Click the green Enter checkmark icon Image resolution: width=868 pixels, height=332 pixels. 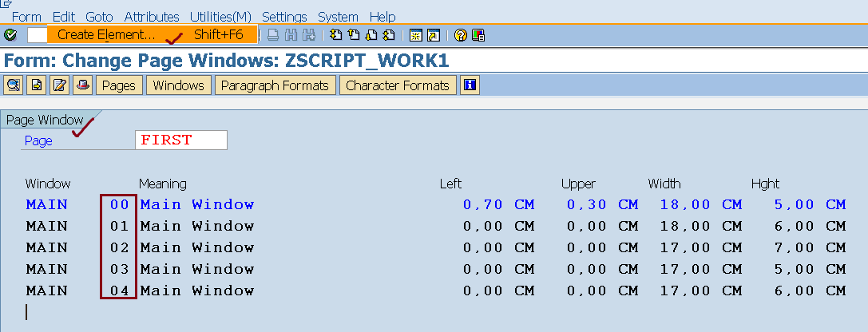point(10,35)
